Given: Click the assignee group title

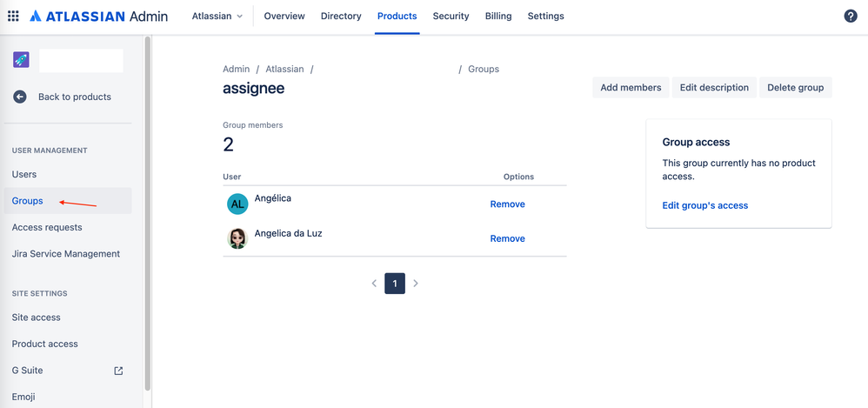Looking at the screenshot, I should point(254,88).
